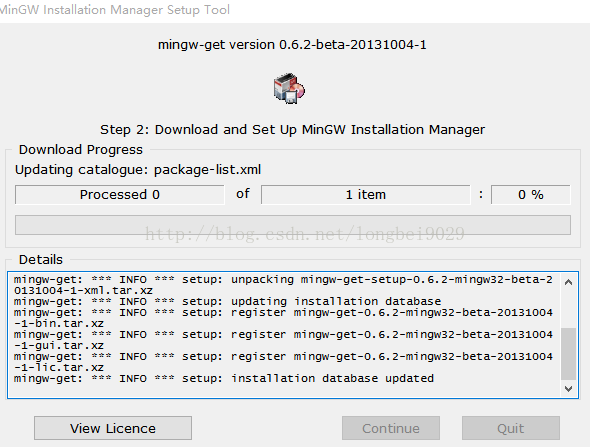Click the 0 % percentage field
The height and width of the screenshot is (447, 590).
531,195
